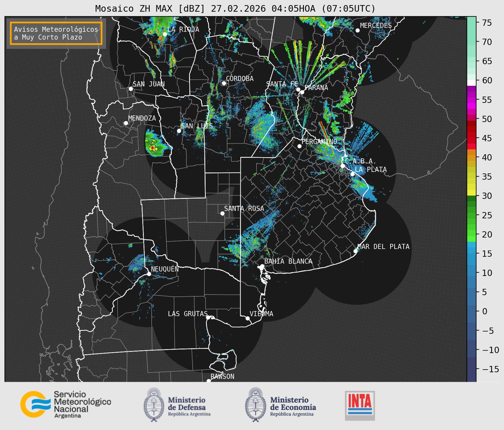504x430 pixels.
Task: Click the Ministerio de Defensa emblem
Action: (x=154, y=405)
